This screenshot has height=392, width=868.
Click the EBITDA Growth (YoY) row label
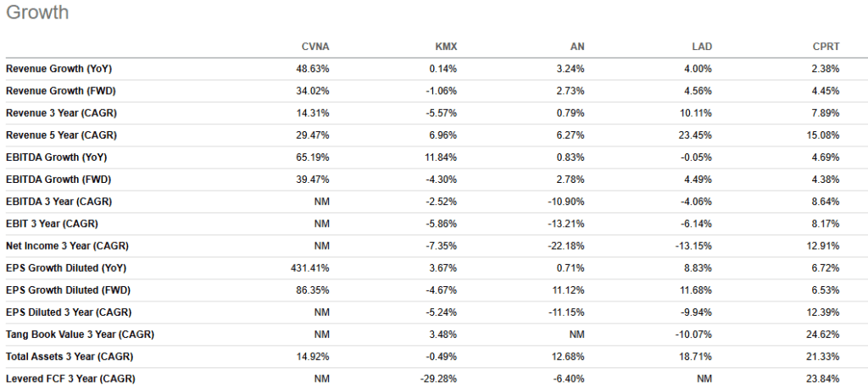pyautogui.click(x=56, y=157)
